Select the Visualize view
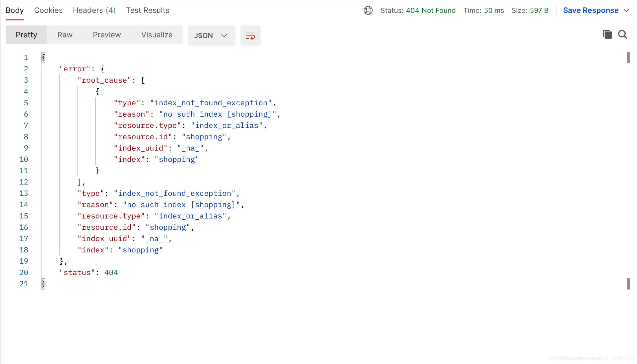Image resolution: width=637 pixels, height=364 pixels. 157,35
